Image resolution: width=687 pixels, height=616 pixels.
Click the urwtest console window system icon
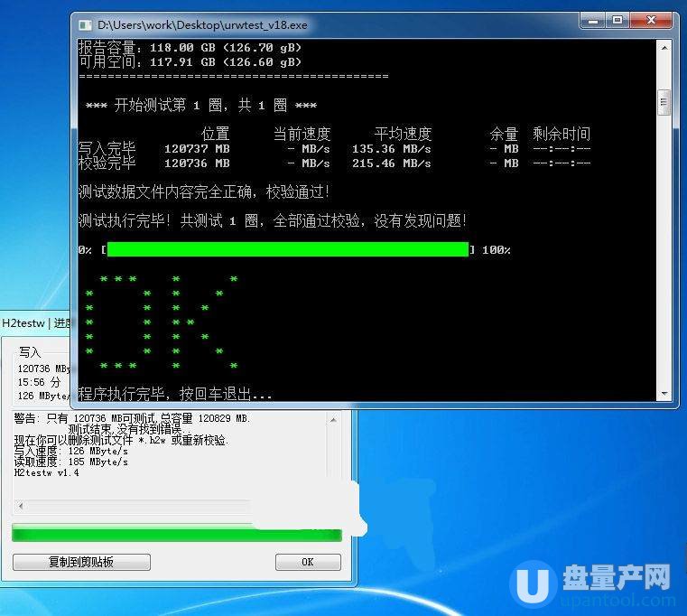tap(85, 25)
